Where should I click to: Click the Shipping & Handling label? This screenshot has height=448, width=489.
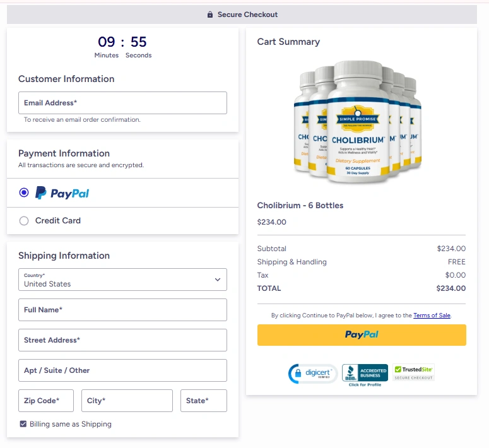292,262
